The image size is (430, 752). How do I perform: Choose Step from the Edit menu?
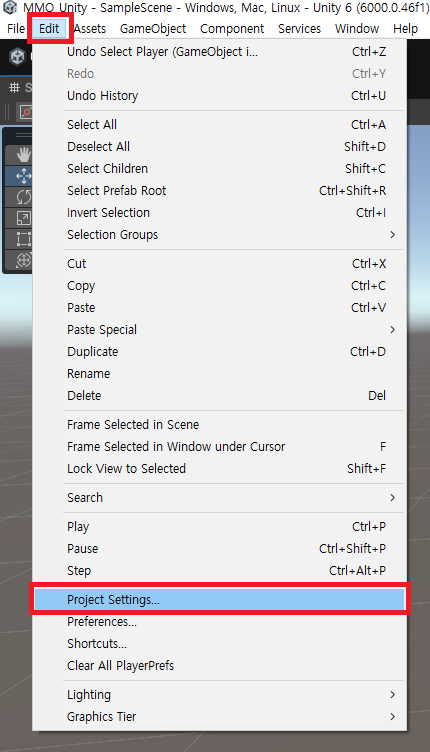[220, 571]
